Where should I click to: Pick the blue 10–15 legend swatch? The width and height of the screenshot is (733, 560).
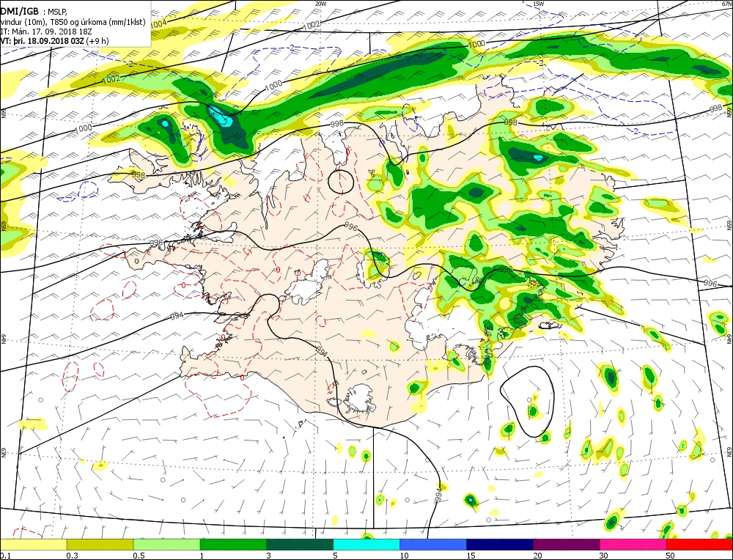(x=433, y=545)
